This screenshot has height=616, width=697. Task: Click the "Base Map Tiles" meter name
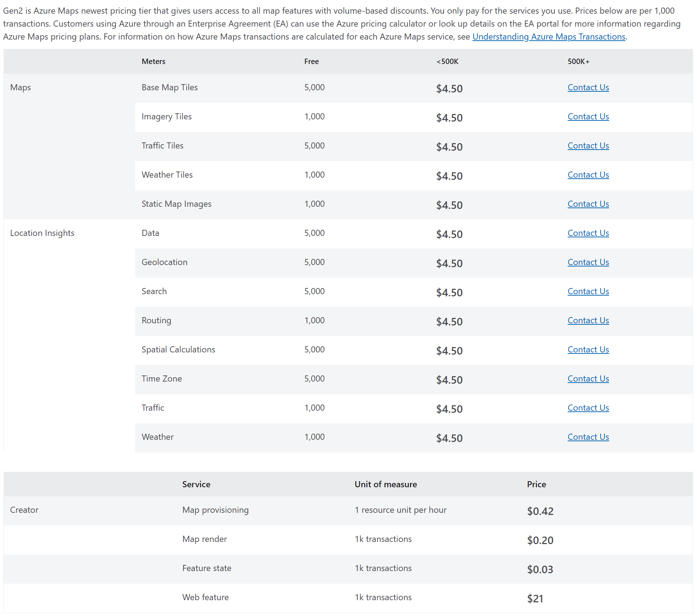click(x=170, y=87)
